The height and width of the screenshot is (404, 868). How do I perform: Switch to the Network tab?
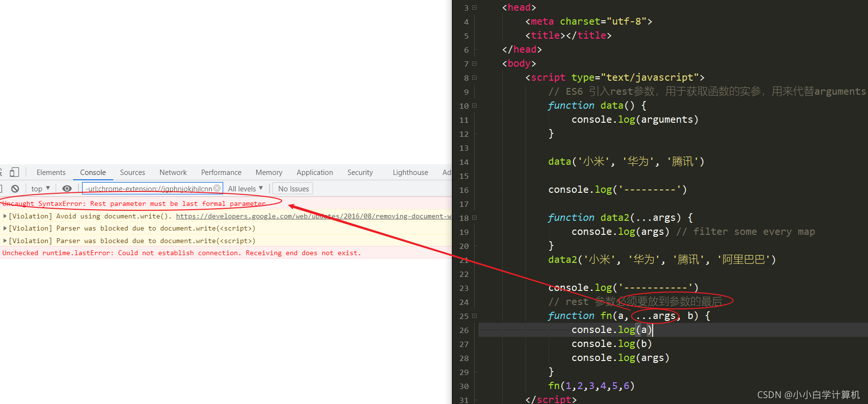[173, 173]
